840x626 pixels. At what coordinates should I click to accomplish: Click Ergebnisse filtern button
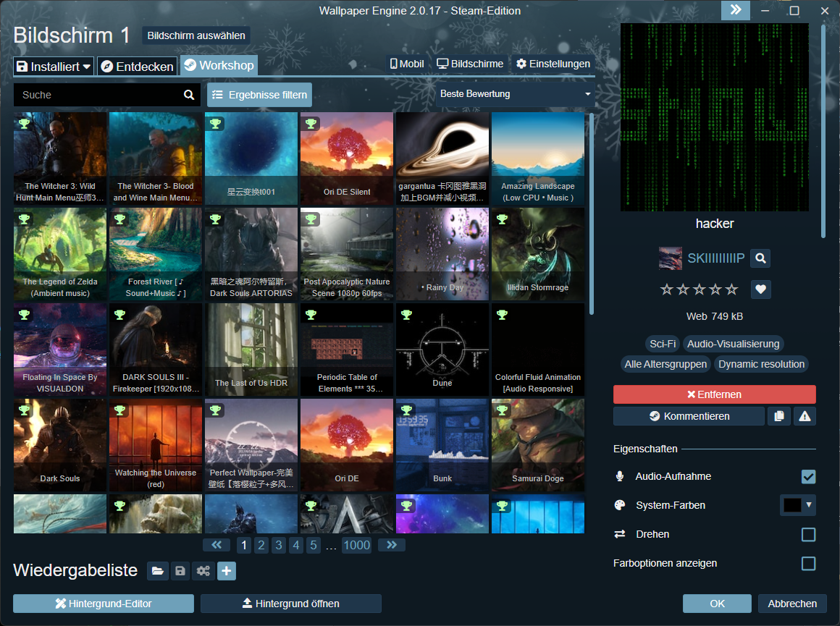point(260,95)
